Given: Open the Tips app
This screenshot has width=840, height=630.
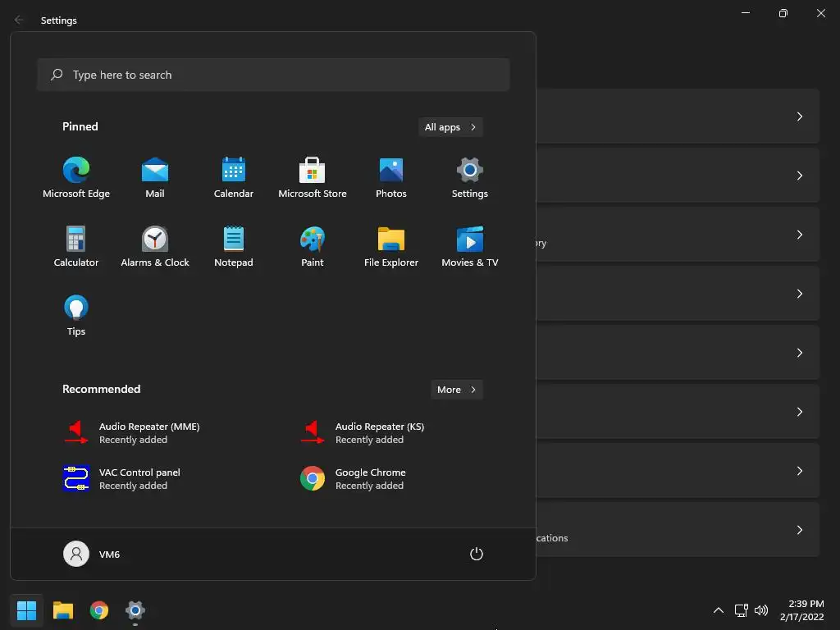Looking at the screenshot, I should pos(76,316).
